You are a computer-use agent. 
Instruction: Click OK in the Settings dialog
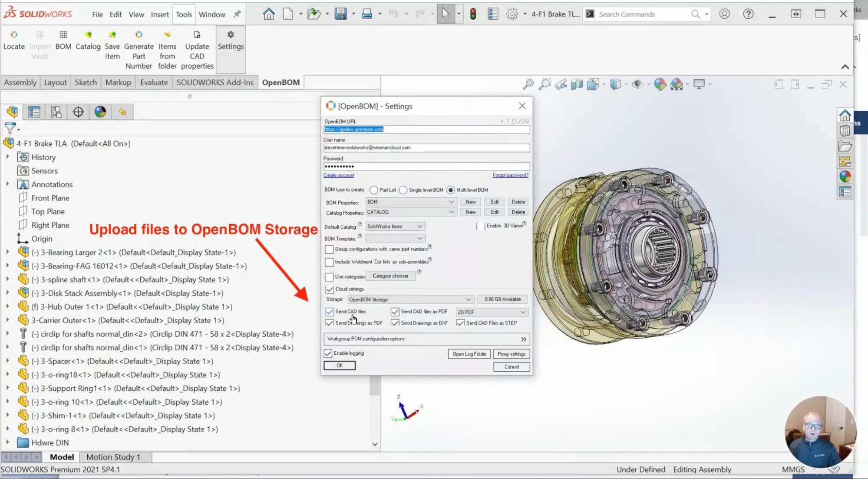[x=340, y=366]
